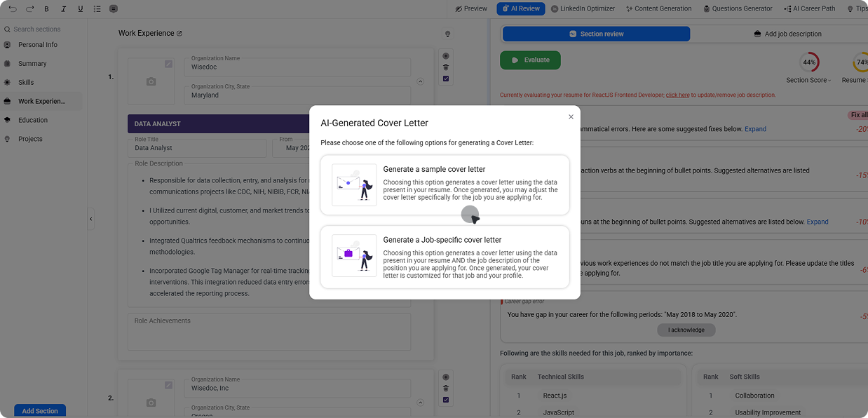Collapse the Wisedoc, Inc experience entry chevron
Screen dimensions: 868x418
click(421, 403)
